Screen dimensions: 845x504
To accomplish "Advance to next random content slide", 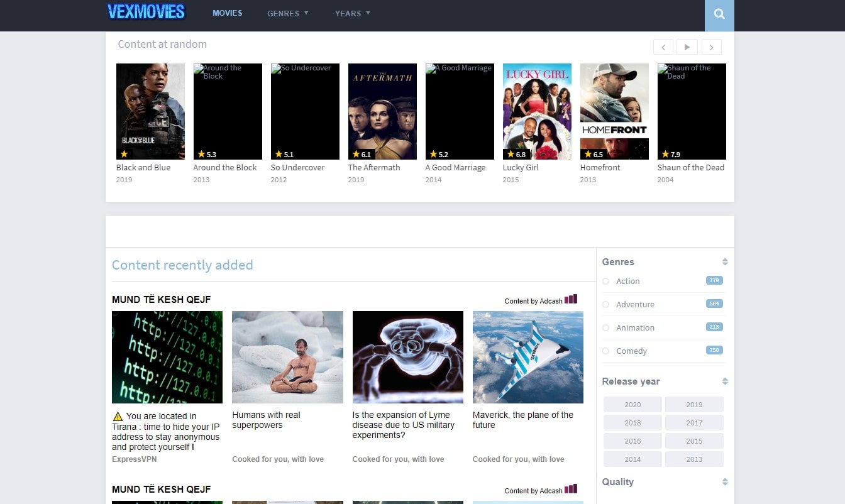I will (x=712, y=47).
